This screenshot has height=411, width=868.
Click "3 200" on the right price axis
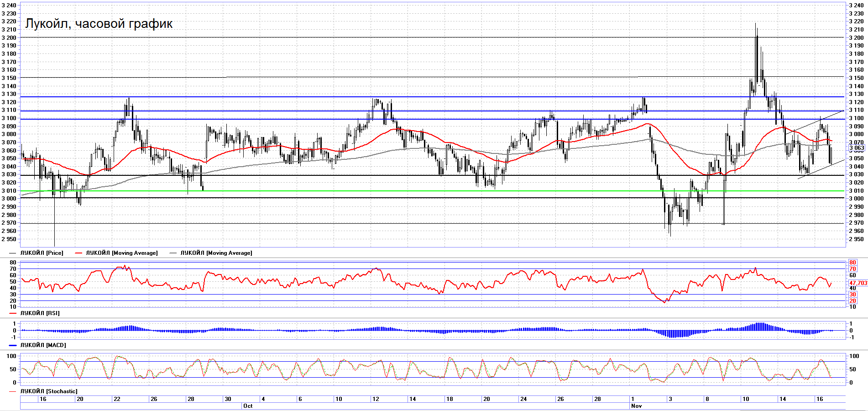click(x=856, y=38)
